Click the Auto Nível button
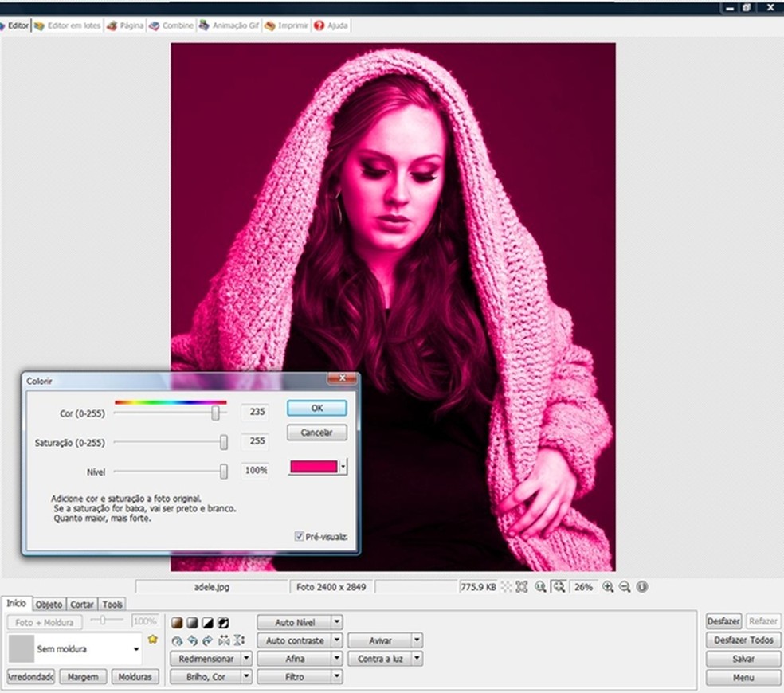The width and height of the screenshot is (784, 693). click(295, 622)
